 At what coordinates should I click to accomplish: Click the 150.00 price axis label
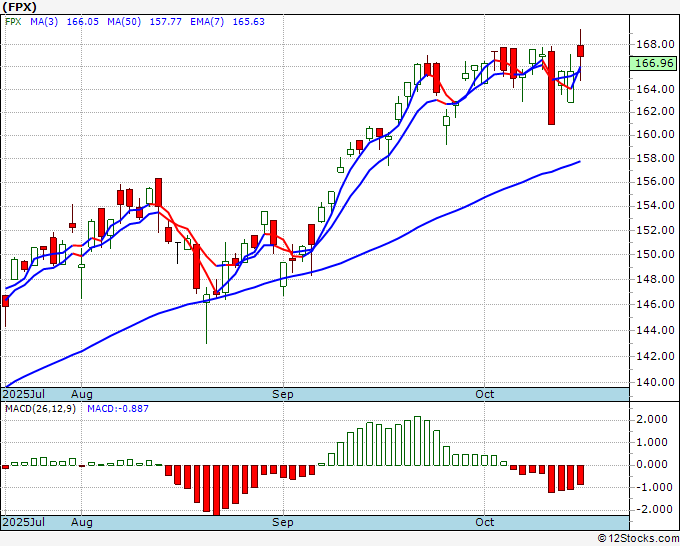[655, 254]
